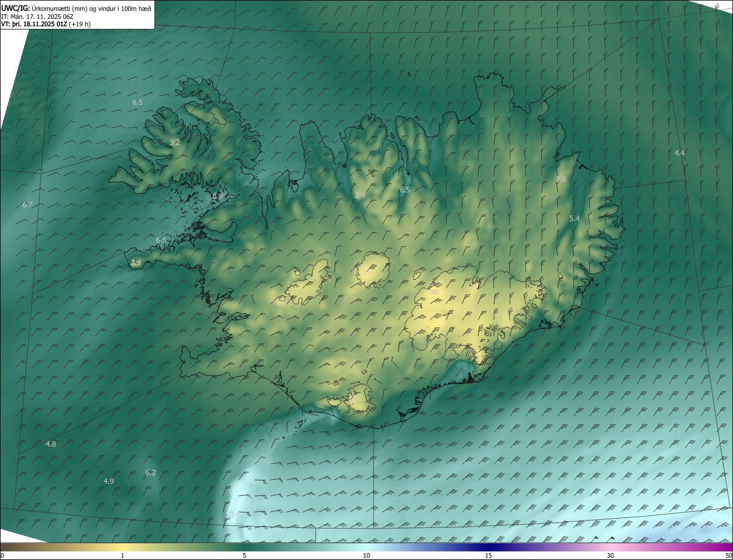The height and width of the screenshot is (560, 733).
Task: Click the VT line showing þri. 18.11.2025 01Z
Action: click(46, 24)
